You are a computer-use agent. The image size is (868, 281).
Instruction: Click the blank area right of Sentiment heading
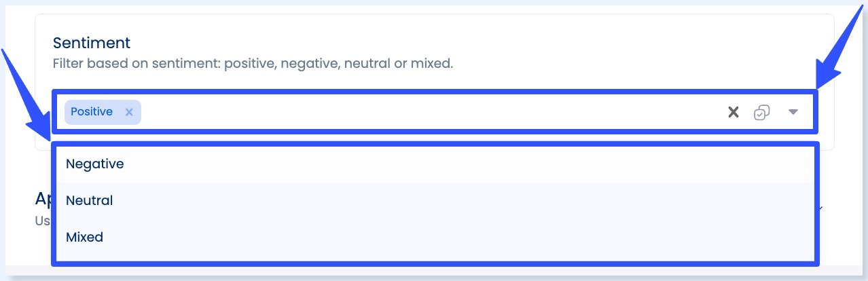(x=475, y=43)
